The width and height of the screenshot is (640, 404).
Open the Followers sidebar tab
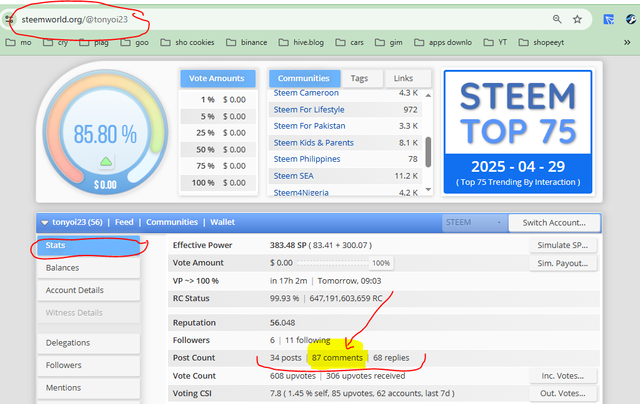pos(89,365)
